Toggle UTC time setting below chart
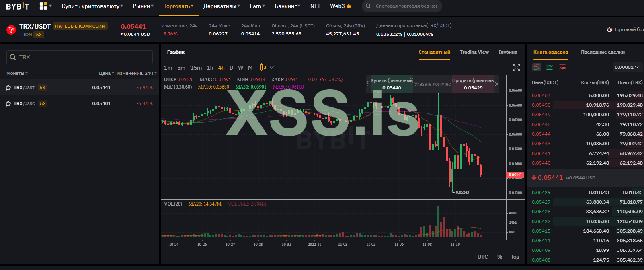Image resolution: width=644 pixels, height=270 pixels. pyautogui.click(x=483, y=257)
